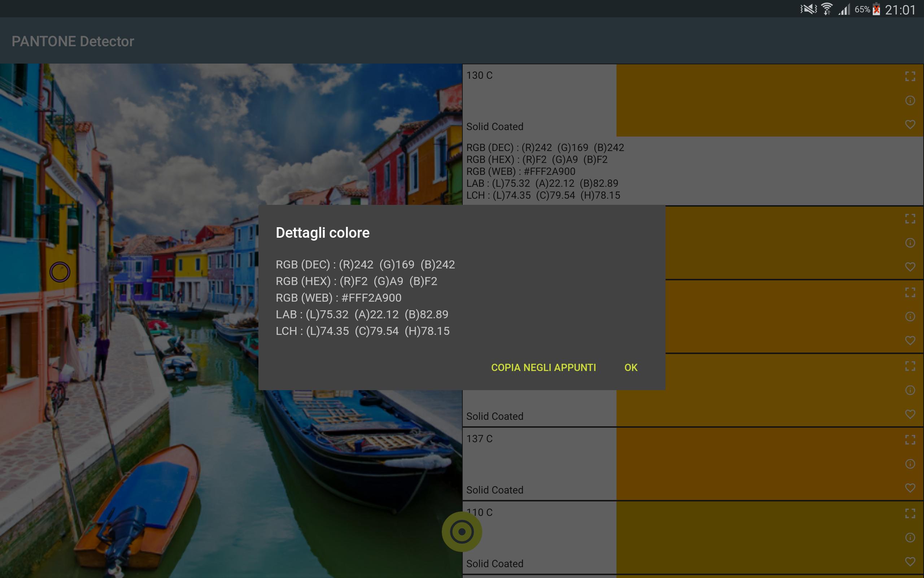Click COPIA NEGLI APPUNTI in the dialog

(x=543, y=368)
